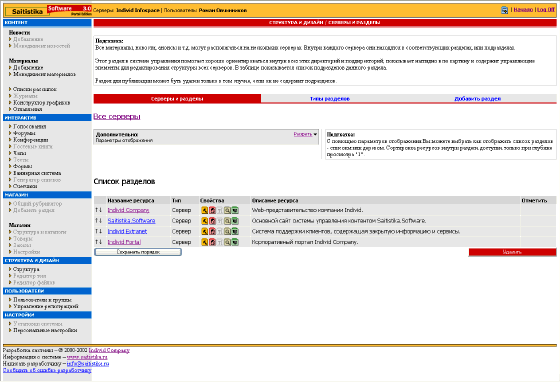This screenshot has height=382, width=560.
Task: Click green monitor icon in Individ Extranet row
Action: 235,231
